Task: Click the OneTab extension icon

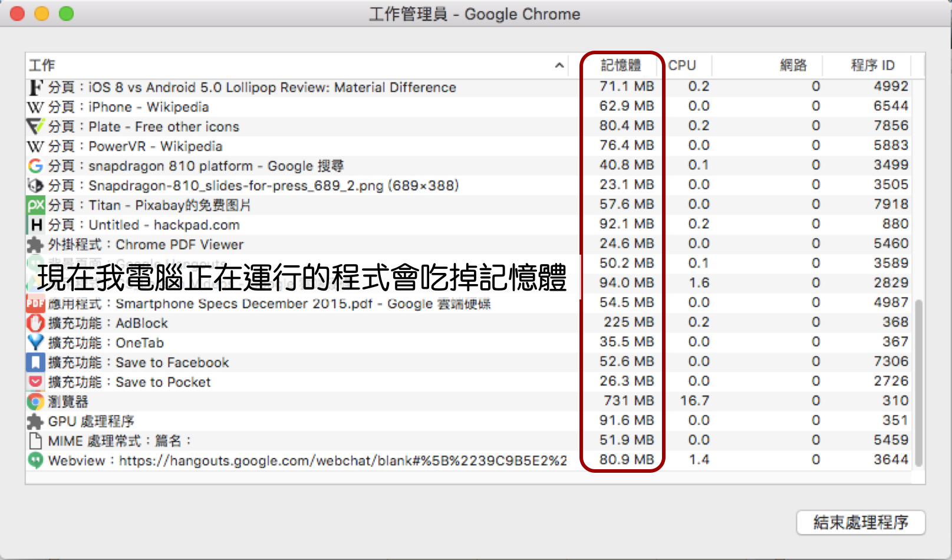Action: click(35, 342)
